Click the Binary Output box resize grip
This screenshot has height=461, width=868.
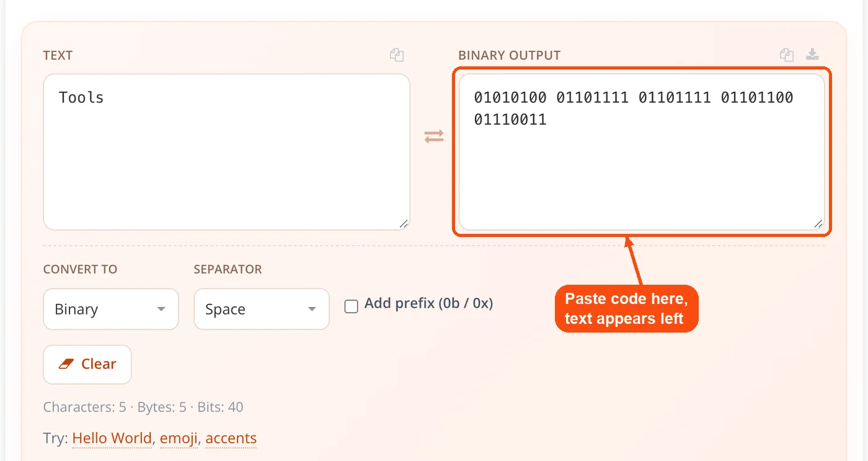[x=818, y=224]
